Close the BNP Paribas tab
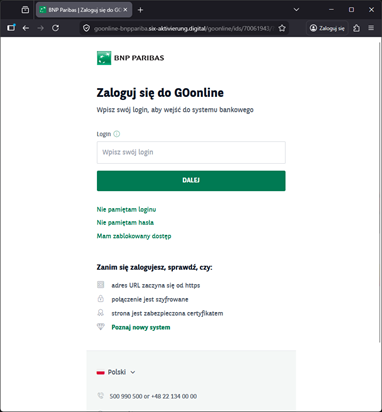Viewport: 382px width, 412px height. [125, 10]
